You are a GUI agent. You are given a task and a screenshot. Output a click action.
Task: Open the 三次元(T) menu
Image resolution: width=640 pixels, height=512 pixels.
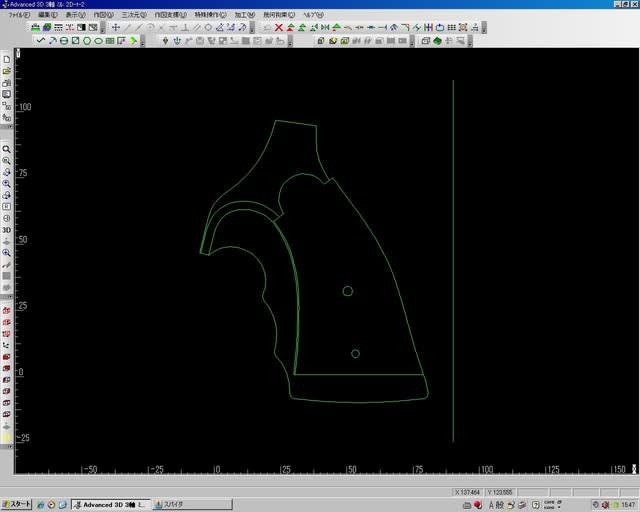[132, 15]
